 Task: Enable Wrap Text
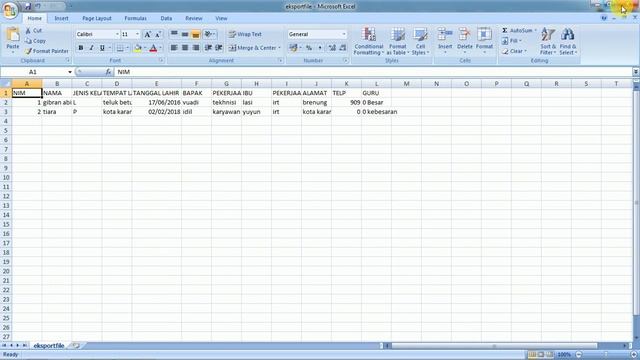[245, 34]
